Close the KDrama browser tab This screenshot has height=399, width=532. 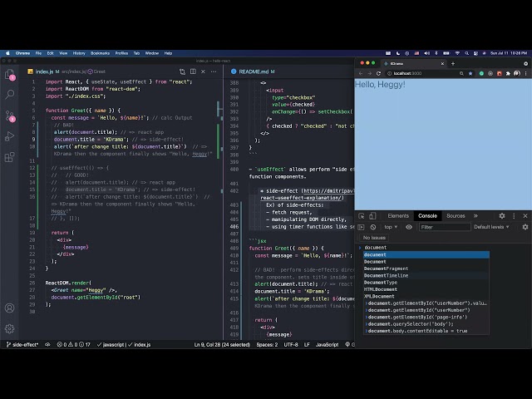click(x=442, y=63)
